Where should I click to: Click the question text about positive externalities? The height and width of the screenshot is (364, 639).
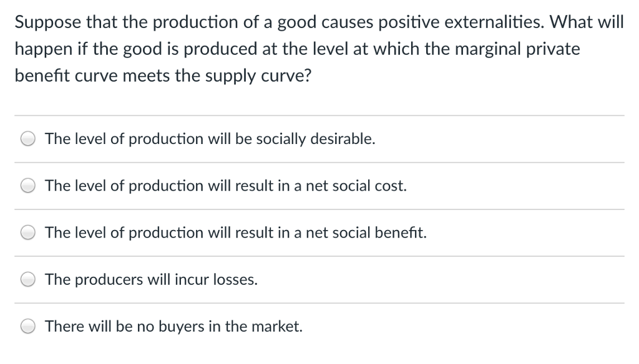tap(319, 48)
